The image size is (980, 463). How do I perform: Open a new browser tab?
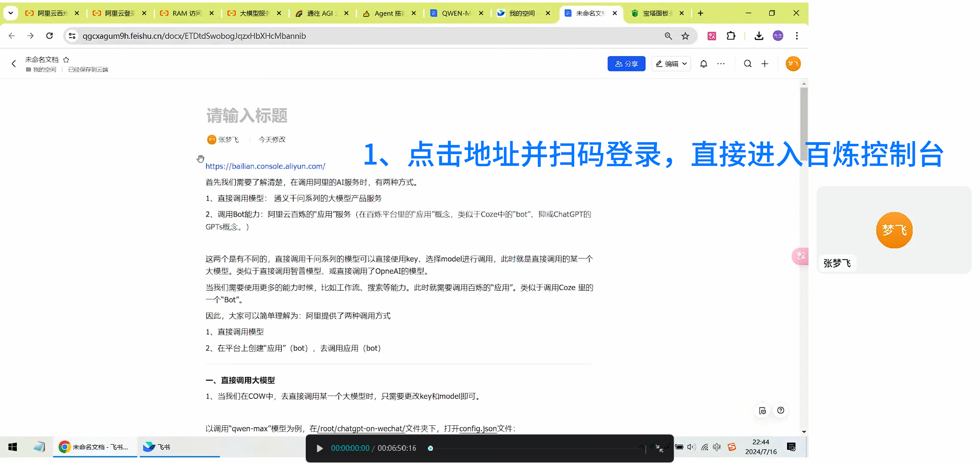pyautogui.click(x=700, y=13)
